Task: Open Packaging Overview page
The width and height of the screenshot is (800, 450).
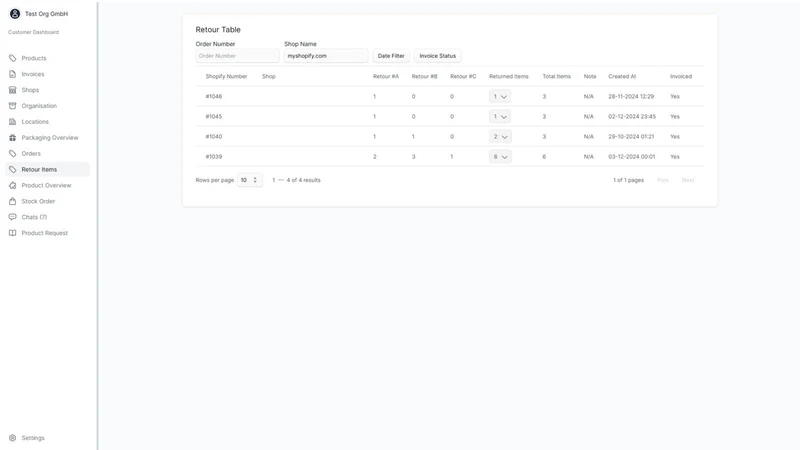Action: 47,138
